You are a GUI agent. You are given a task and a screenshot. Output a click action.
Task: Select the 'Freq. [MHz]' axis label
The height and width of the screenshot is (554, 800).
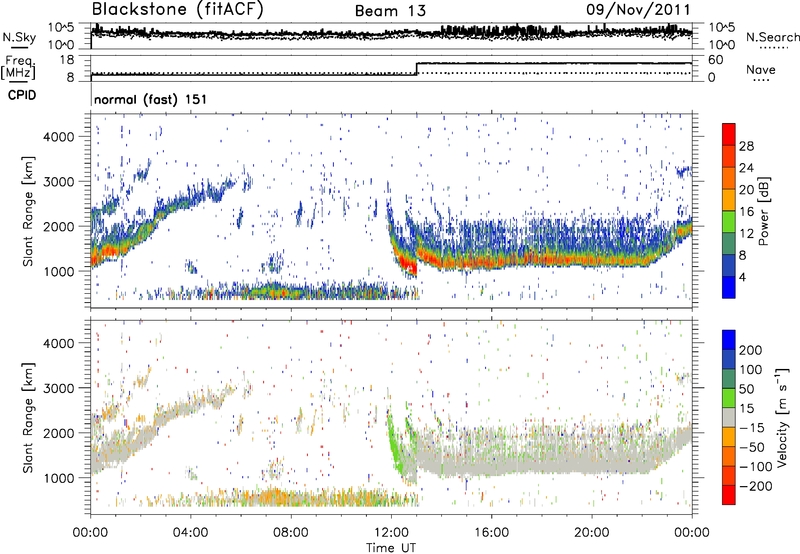(18, 67)
